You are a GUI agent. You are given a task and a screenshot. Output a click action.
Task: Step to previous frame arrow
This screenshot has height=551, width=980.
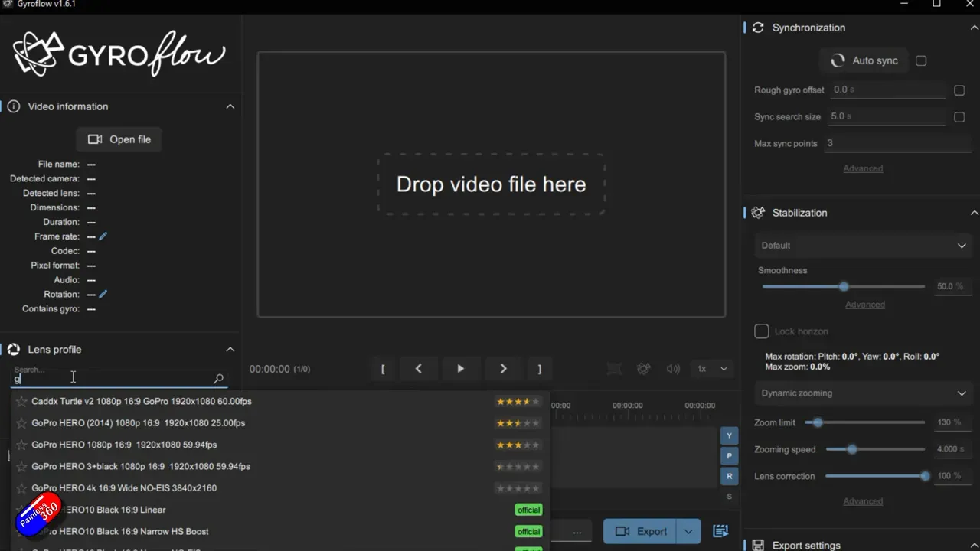point(418,369)
